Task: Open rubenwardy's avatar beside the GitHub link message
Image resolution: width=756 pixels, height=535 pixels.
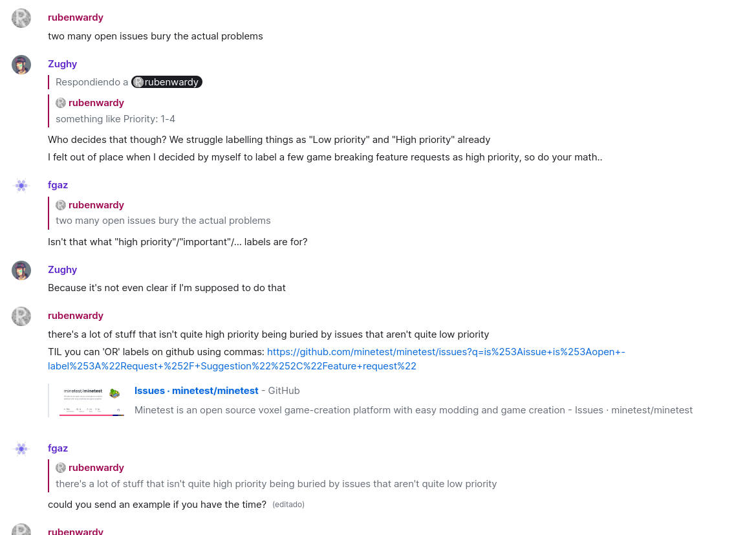Action: pos(21,316)
